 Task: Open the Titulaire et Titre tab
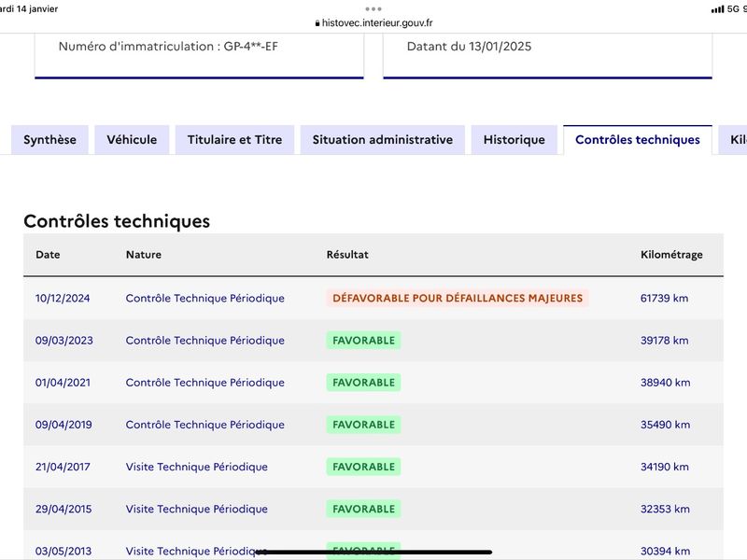234,139
